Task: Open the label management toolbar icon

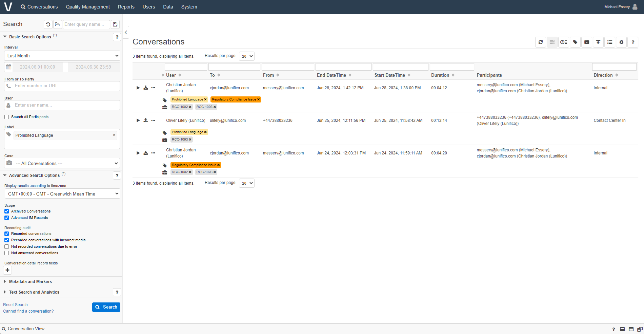Action: [575, 42]
